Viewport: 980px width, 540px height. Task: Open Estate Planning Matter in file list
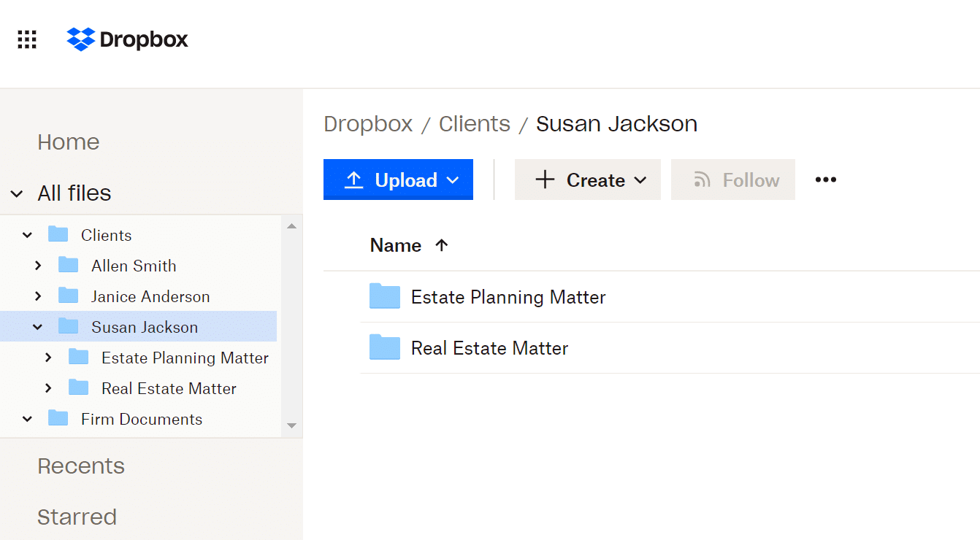508,297
